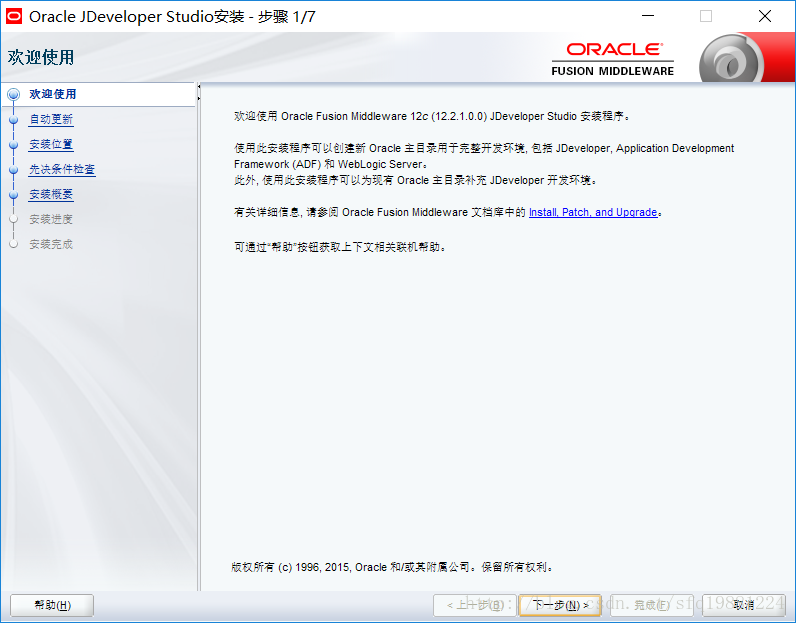Click the greyed 安装进度 step
The image size is (796, 623).
pos(51,219)
